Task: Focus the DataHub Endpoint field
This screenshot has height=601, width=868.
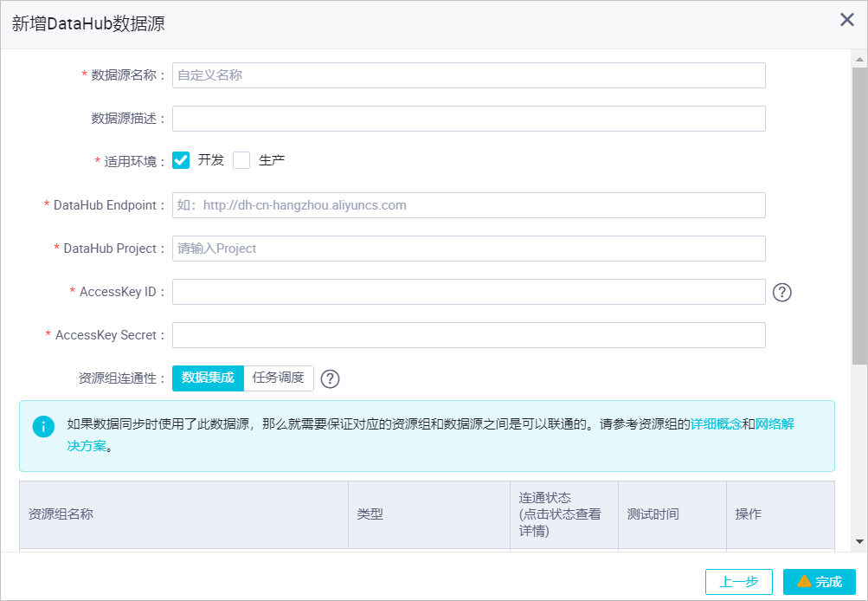Action: [468, 205]
